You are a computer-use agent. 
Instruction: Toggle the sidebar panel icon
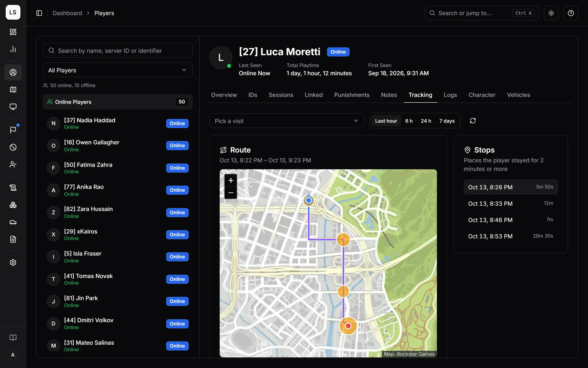[x=39, y=13]
